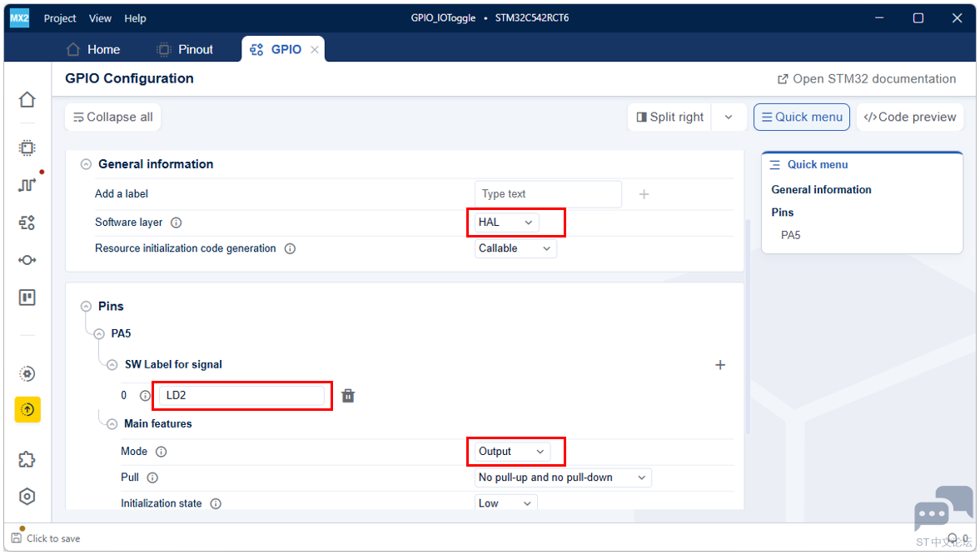This screenshot has width=980, height=555.
Task: Open the puzzle piece icon in sidebar
Action: pos(27,460)
